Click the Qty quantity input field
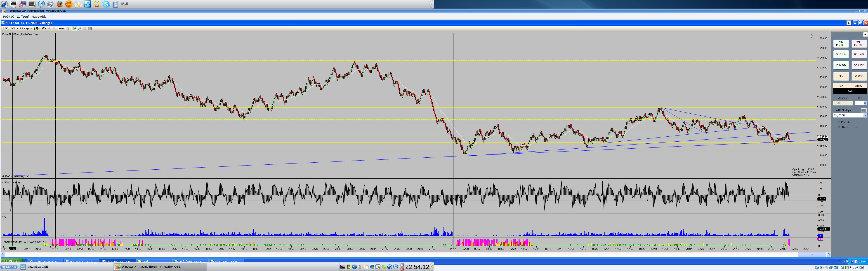This screenshot has height=271, width=868. [x=859, y=103]
